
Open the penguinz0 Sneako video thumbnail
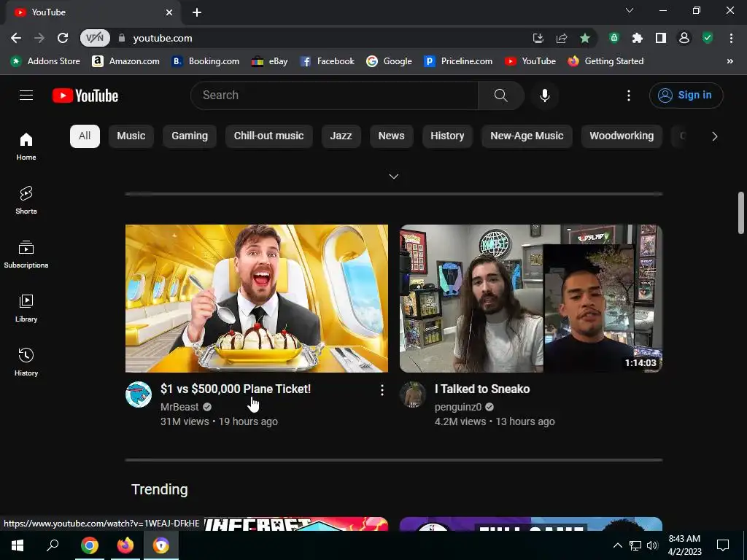click(531, 298)
